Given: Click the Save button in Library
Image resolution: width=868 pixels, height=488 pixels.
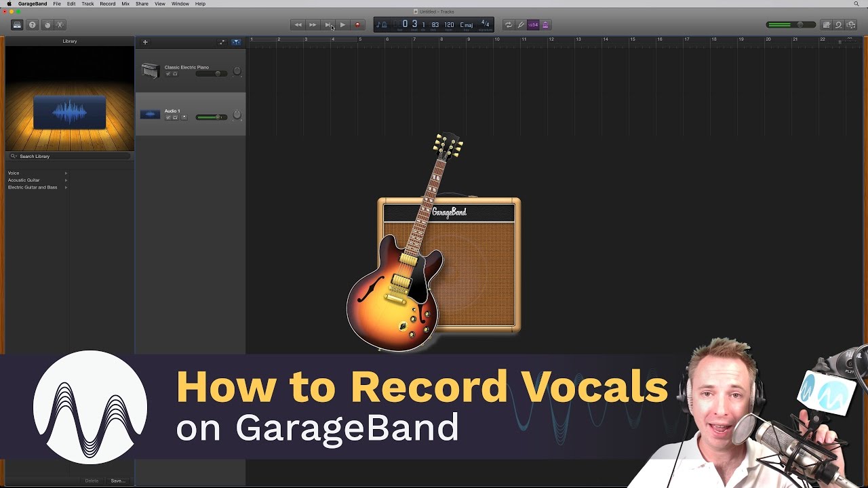Looking at the screenshot, I should [x=117, y=481].
